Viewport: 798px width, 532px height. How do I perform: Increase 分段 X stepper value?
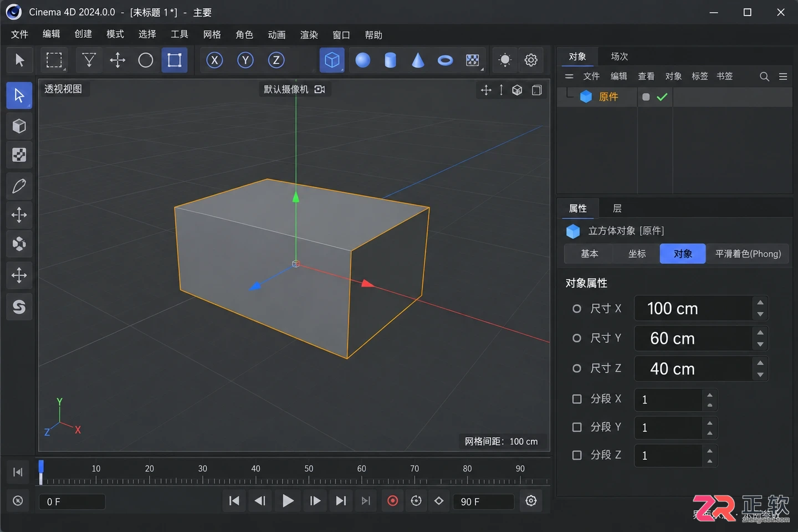(710, 395)
